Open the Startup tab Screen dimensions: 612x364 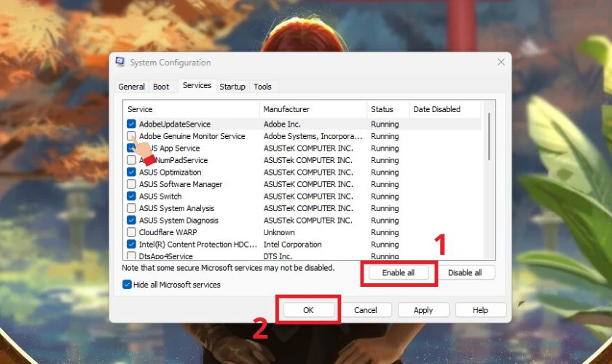pos(232,87)
